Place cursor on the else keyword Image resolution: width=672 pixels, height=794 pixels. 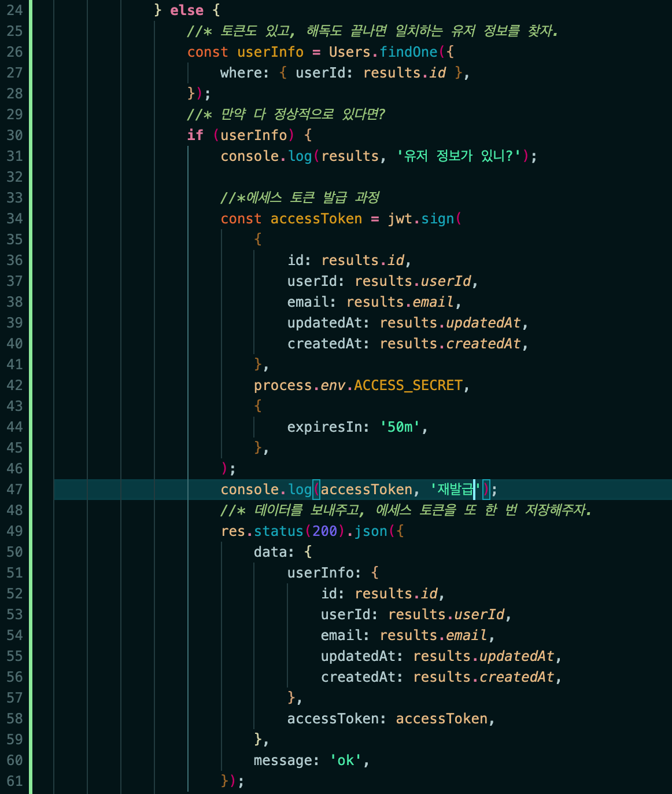tap(186, 10)
